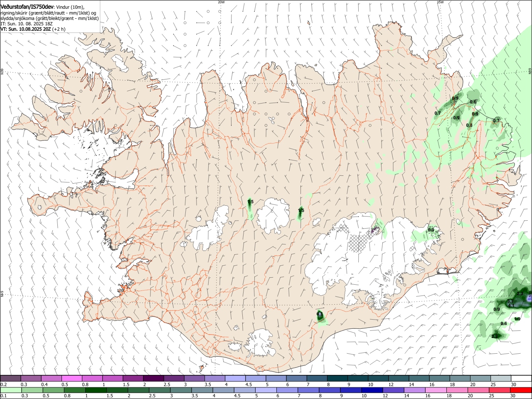Select the dark green bottom-row swatch between 1 and 1.5
The width and height of the screenshot is (532, 399).
point(96,390)
